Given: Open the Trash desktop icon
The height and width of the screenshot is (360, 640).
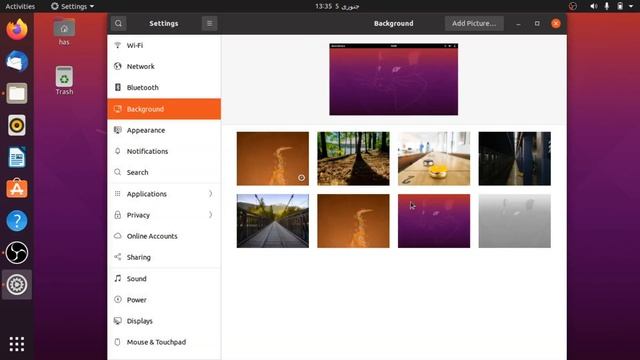Looking at the screenshot, I should (64, 80).
